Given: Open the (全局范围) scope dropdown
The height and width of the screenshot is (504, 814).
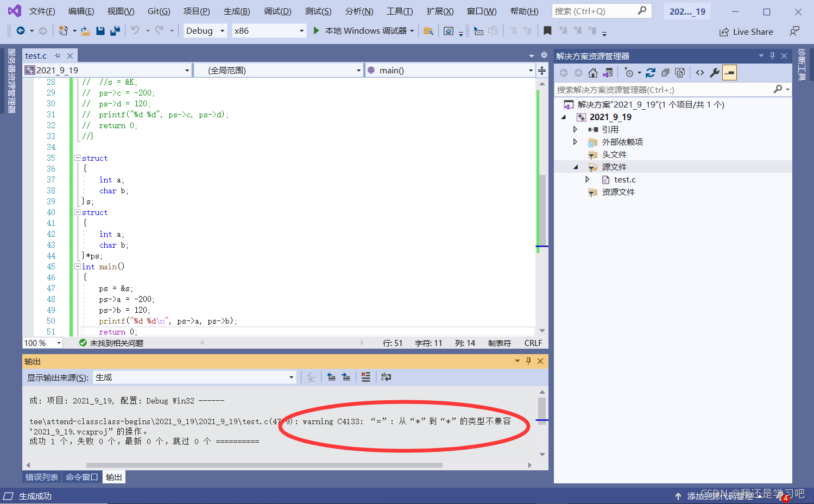Looking at the screenshot, I should point(278,70).
